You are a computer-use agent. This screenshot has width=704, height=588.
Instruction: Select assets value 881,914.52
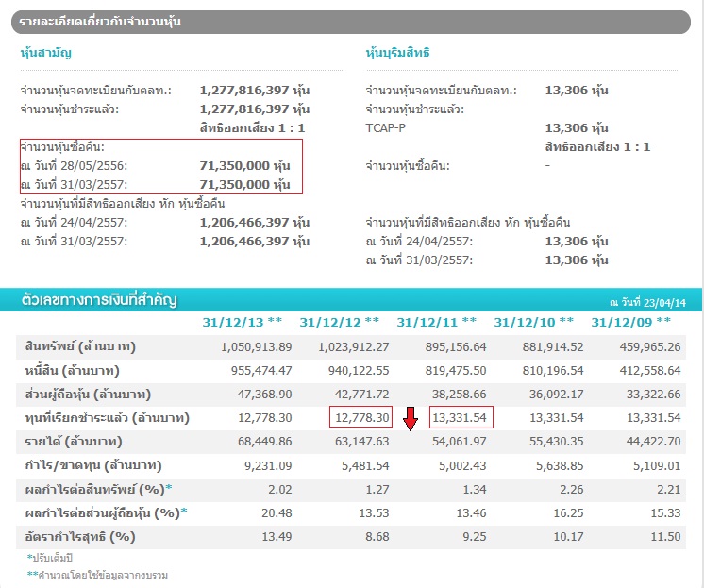pos(553,347)
